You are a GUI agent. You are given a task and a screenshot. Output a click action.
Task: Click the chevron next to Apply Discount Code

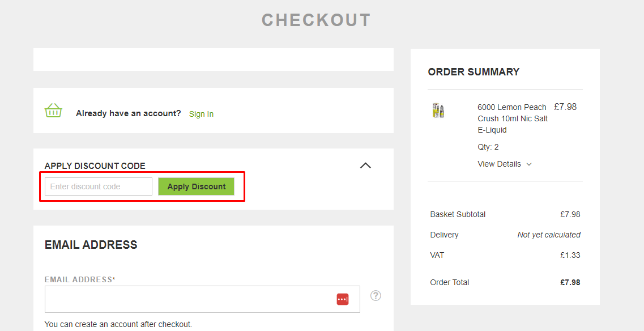coord(365,165)
